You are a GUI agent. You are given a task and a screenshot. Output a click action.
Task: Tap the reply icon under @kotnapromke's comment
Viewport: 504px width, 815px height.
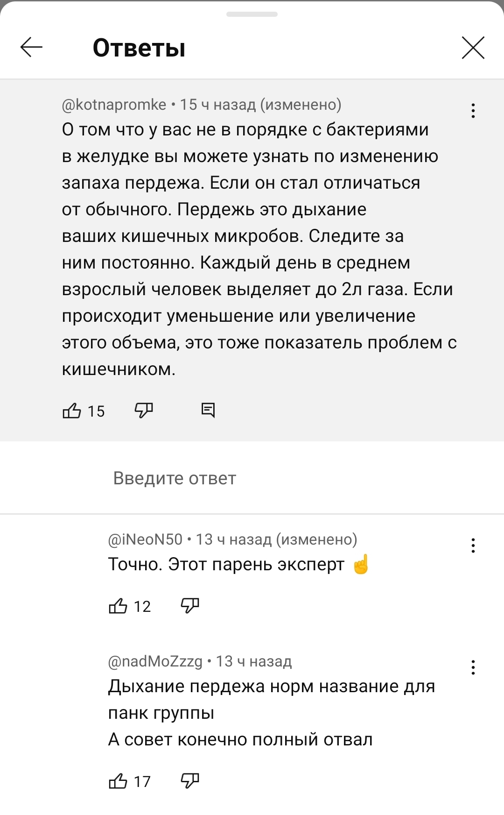[208, 411]
